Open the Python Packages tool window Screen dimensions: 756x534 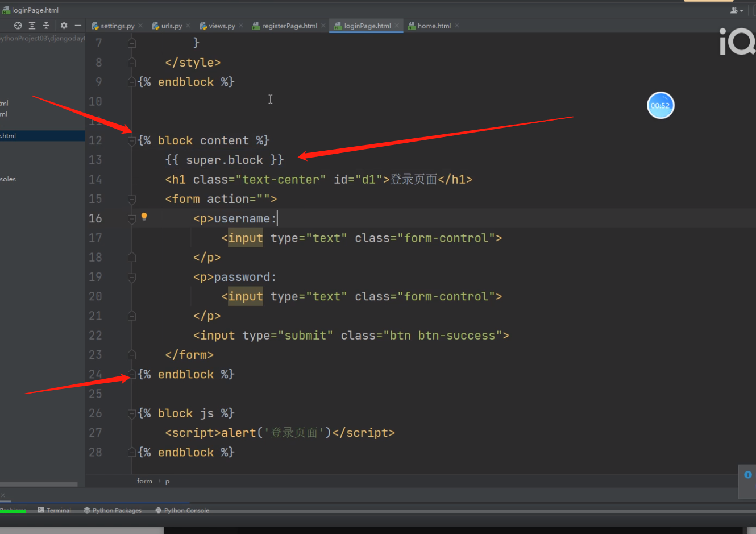pos(113,510)
